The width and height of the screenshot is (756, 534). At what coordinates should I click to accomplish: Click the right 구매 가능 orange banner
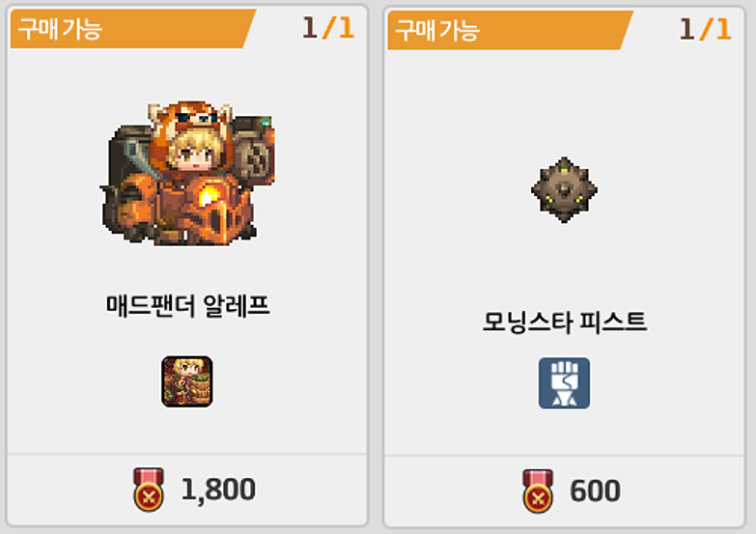click(510, 30)
